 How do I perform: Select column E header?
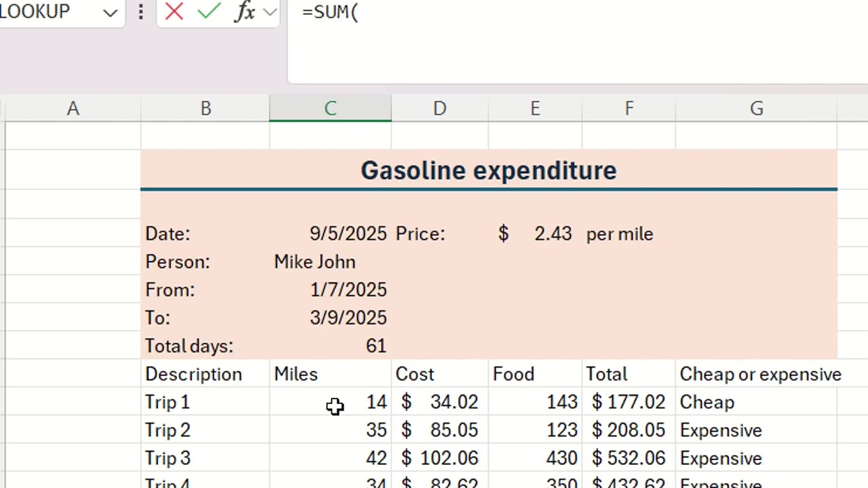[x=535, y=108]
